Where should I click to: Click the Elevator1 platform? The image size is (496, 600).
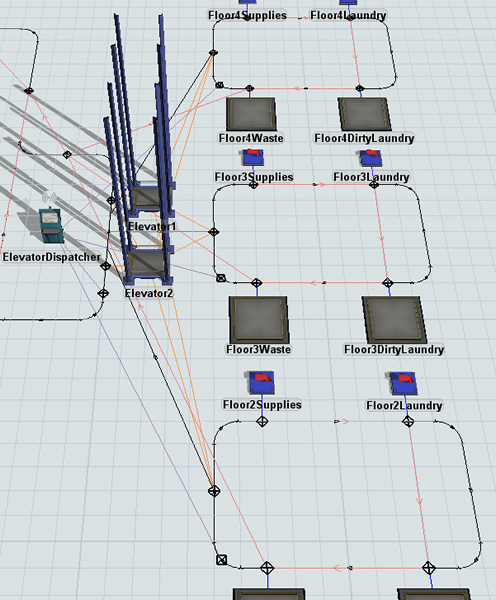147,197
